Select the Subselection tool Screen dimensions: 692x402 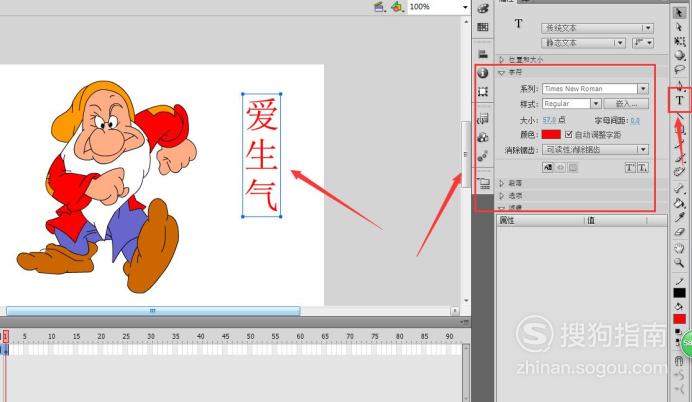coord(679,27)
